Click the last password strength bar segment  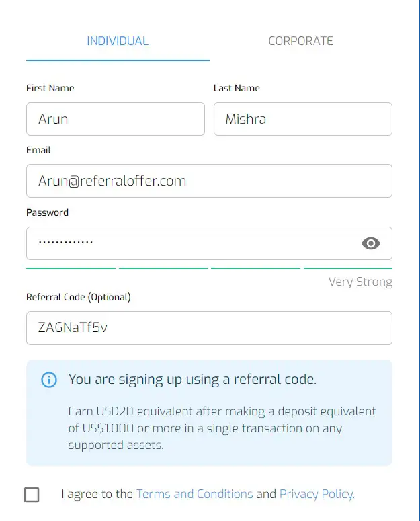click(348, 268)
